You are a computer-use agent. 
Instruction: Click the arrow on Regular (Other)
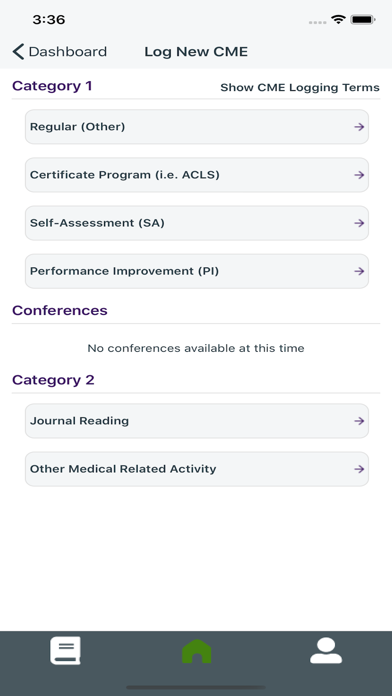[x=359, y=127]
